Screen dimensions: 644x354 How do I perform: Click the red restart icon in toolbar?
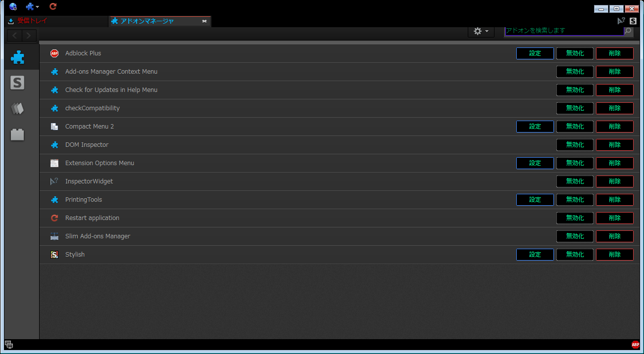click(x=53, y=6)
